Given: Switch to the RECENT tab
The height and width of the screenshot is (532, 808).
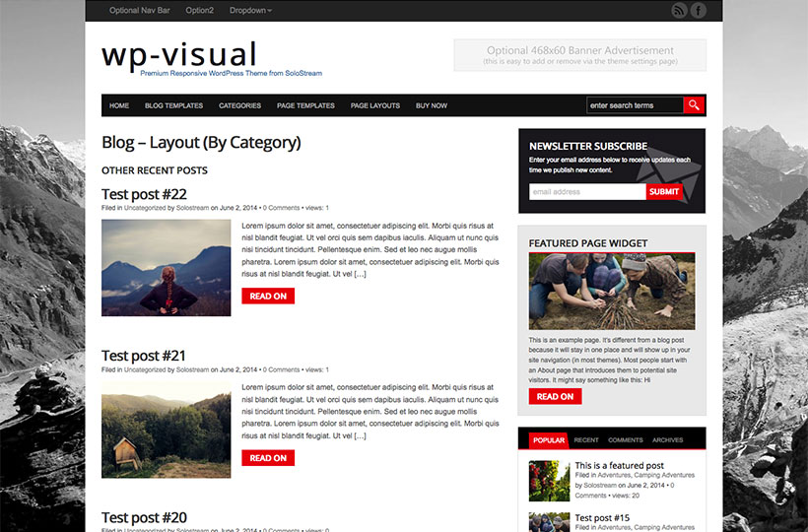Looking at the screenshot, I should click(586, 440).
